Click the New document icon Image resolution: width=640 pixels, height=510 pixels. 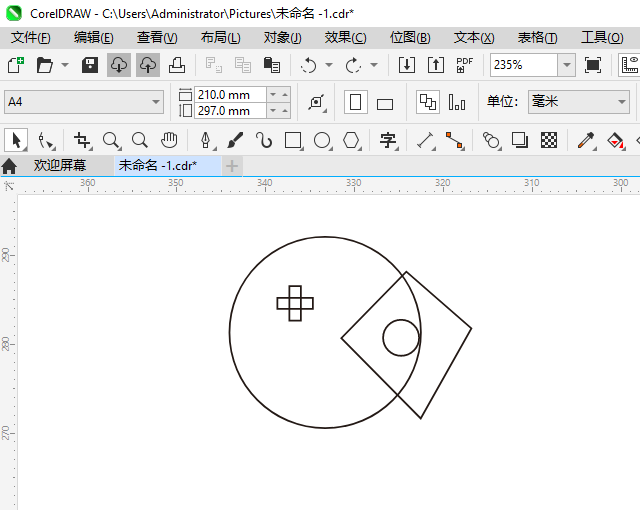16,65
